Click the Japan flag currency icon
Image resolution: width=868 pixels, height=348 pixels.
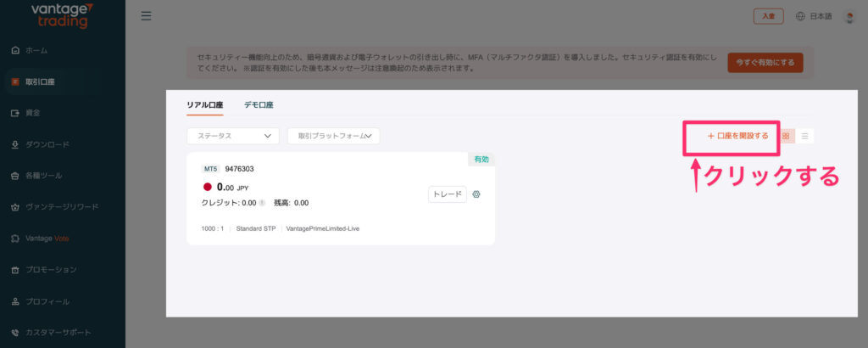(x=208, y=188)
